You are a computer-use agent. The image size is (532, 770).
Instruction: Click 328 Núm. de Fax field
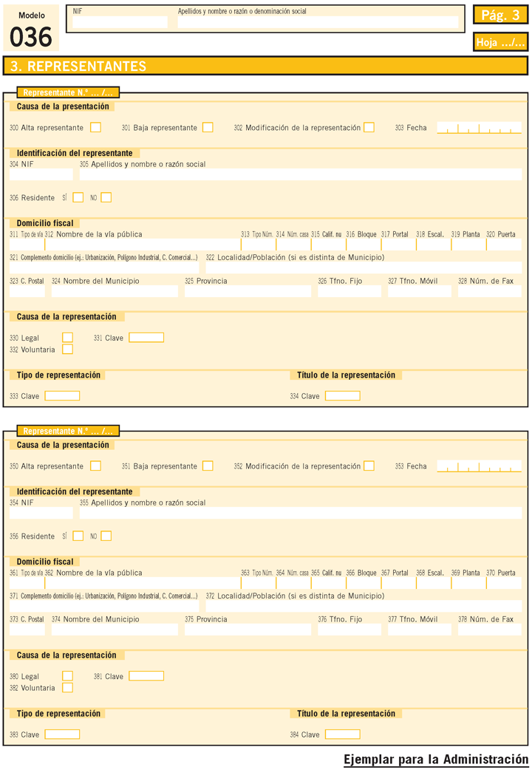coord(490,291)
